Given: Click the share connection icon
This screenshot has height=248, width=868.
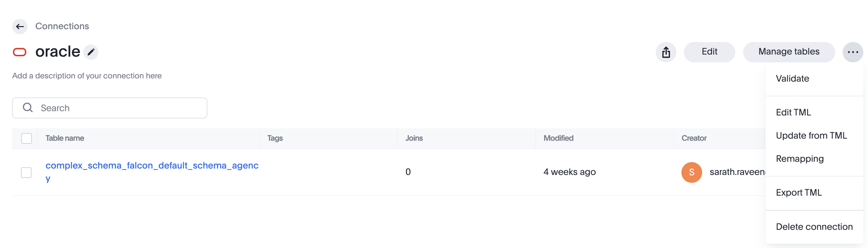Looking at the screenshot, I should pyautogui.click(x=666, y=52).
